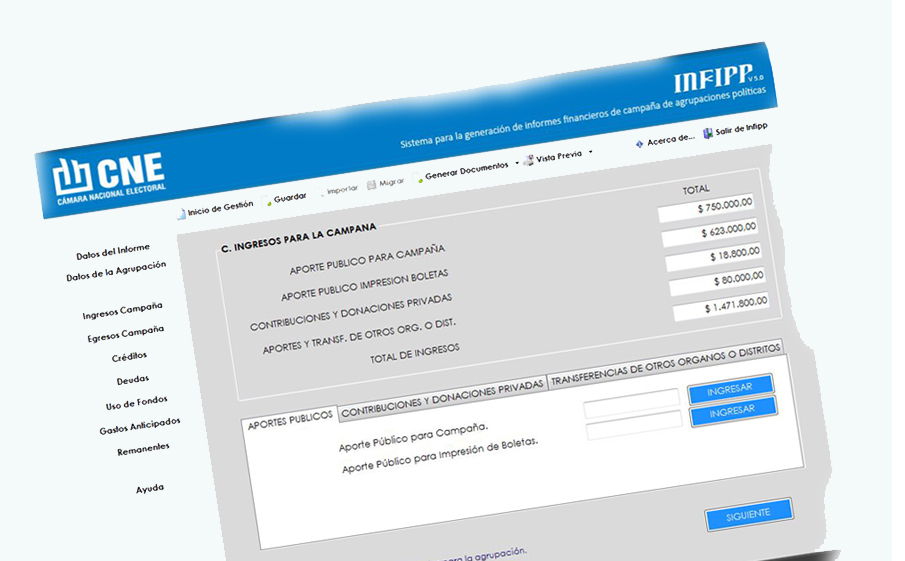The image size is (905, 561).
Task: Open the Ayuda sidebar link
Action: click(150, 489)
